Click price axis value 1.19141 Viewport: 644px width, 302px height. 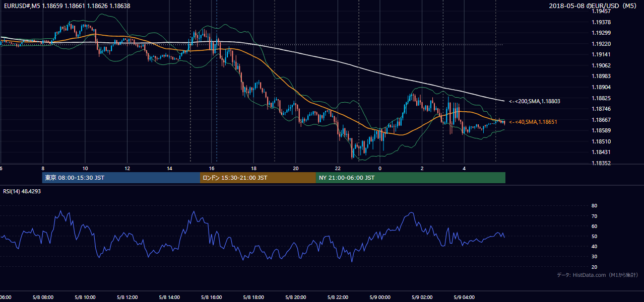tap(601, 54)
